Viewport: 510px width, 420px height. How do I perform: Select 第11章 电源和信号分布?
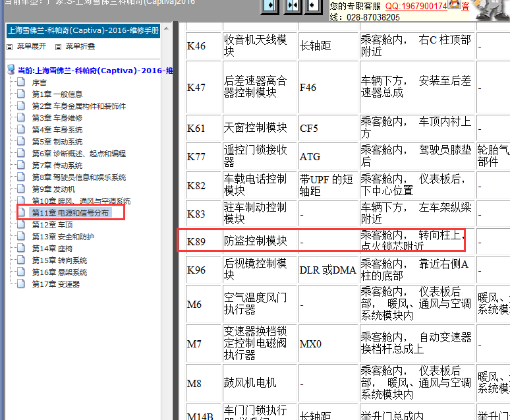click(x=71, y=213)
